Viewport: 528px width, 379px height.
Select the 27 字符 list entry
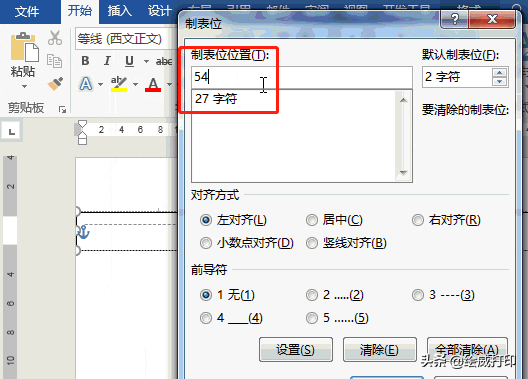pos(216,99)
